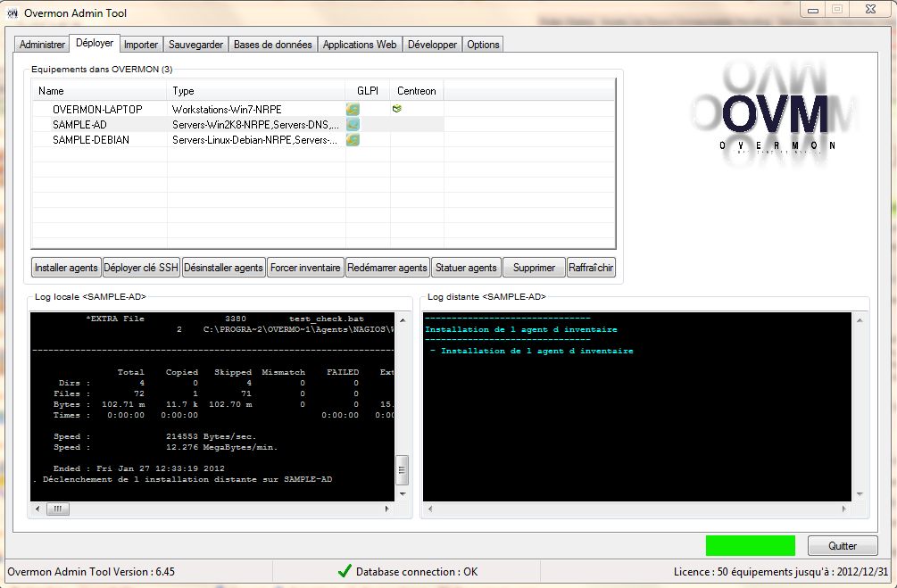Close the Overmon Admin Tool window
Screen dimensions: 897x588
(x=871, y=9)
